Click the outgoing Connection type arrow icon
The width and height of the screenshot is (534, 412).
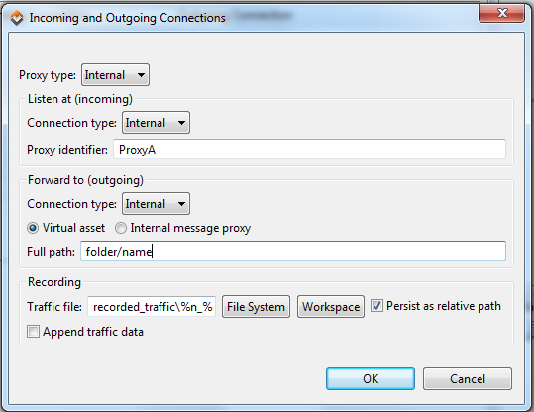(x=182, y=204)
